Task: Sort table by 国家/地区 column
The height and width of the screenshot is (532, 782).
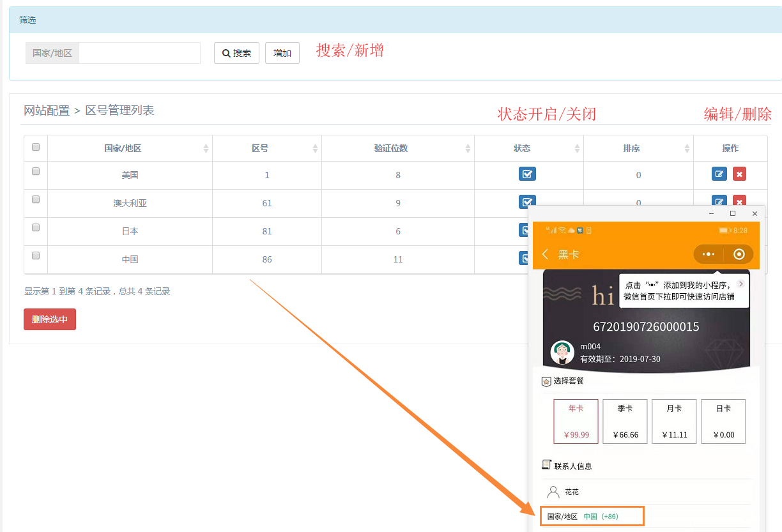Action: [130, 148]
